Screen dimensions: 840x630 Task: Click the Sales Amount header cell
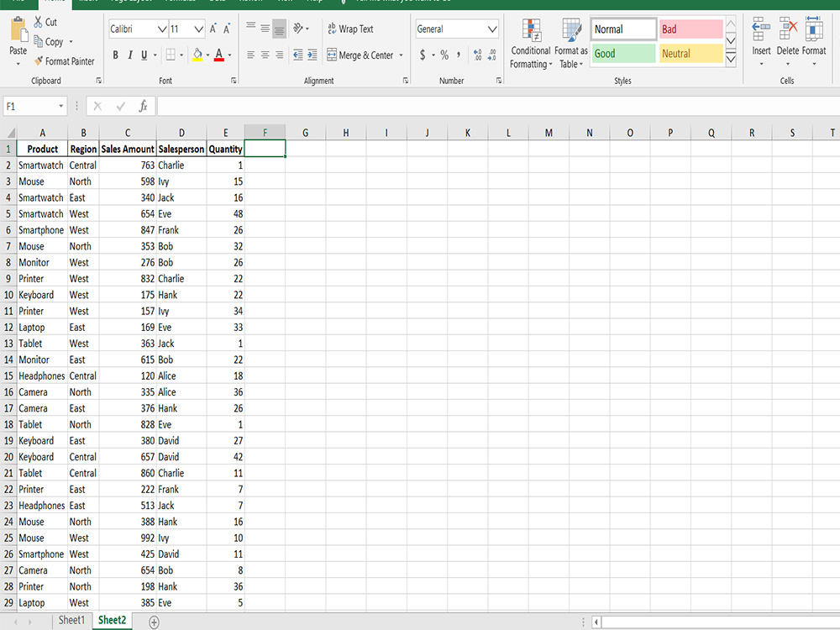(128, 149)
